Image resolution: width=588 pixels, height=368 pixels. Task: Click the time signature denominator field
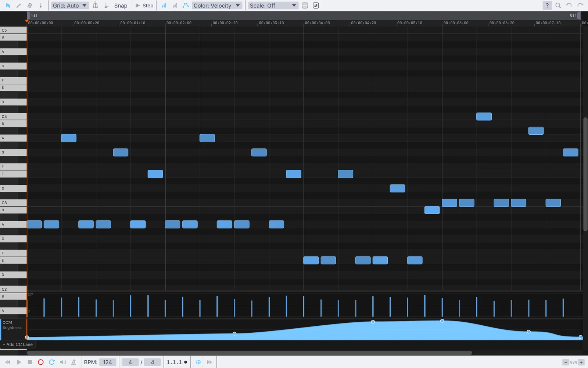pos(153,362)
